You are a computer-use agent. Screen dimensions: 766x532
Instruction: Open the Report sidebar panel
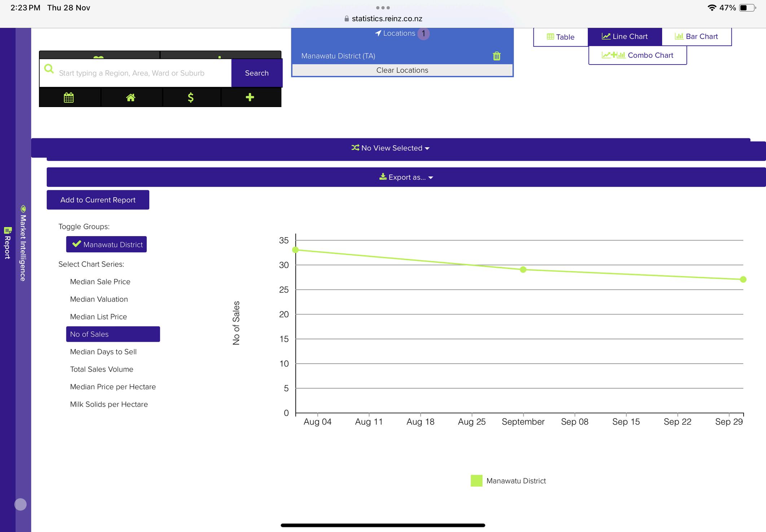click(x=8, y=243)
